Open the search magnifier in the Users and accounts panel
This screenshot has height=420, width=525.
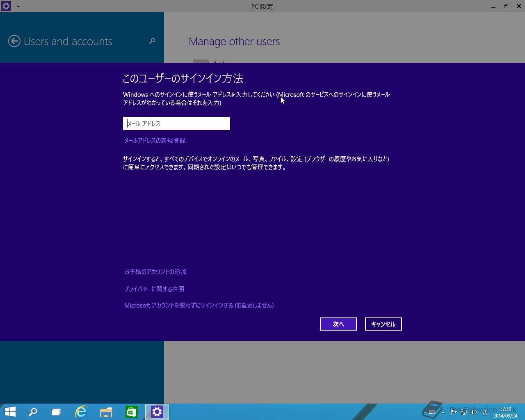pyautogui.click(x=152, y=41)
